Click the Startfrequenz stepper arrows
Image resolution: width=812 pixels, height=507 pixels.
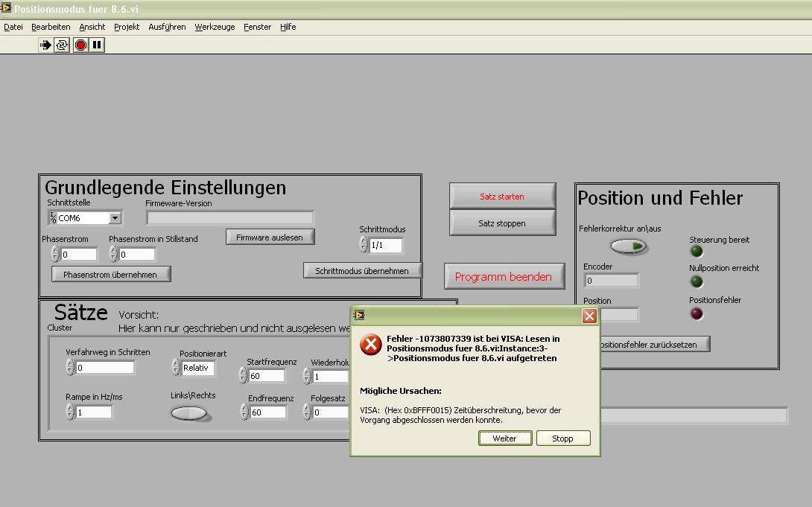click(243, 375)
